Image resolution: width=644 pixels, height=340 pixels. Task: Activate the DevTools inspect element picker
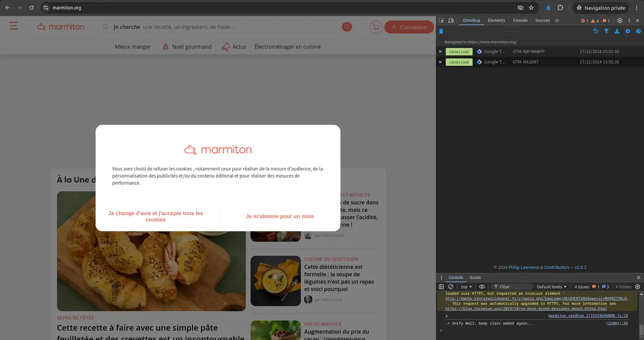[441, 20]
